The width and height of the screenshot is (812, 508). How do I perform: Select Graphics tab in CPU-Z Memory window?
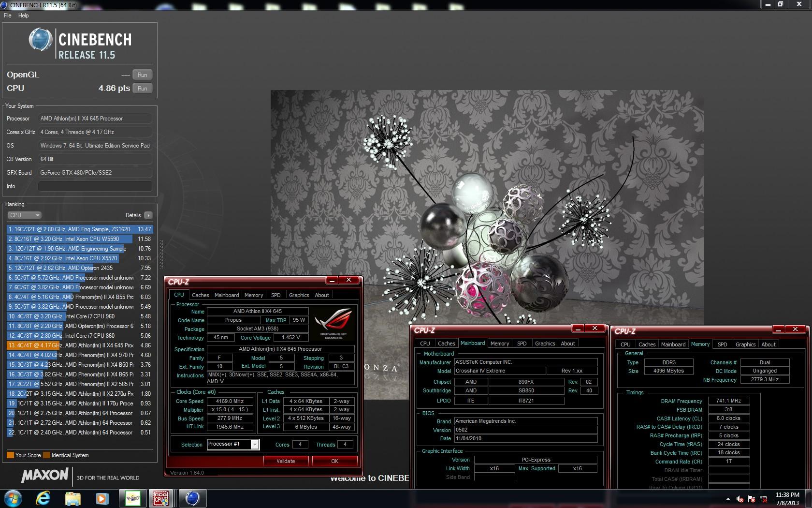pyautogui.click(x=745, y=344)
